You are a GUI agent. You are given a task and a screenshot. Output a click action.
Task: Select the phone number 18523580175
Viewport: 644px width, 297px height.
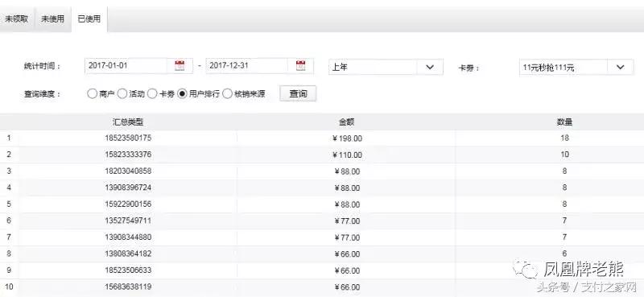tap(128, 138)
